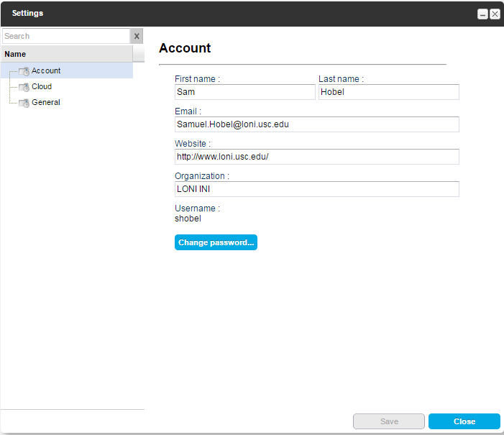Click the empty column header beside Name
Viewport: 504px width, 435px height.
coord(139,54)
